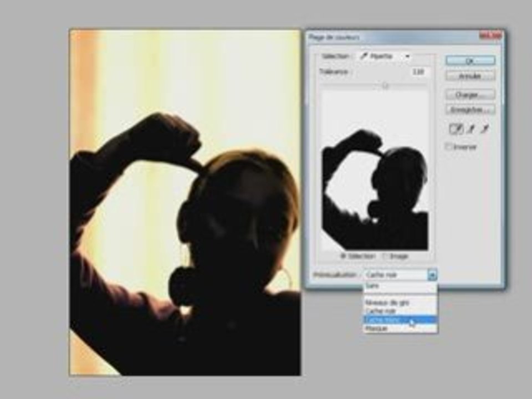The image size is (532, 399).
Task: Click the woman photo on the canvas
Action: point(185,203)
